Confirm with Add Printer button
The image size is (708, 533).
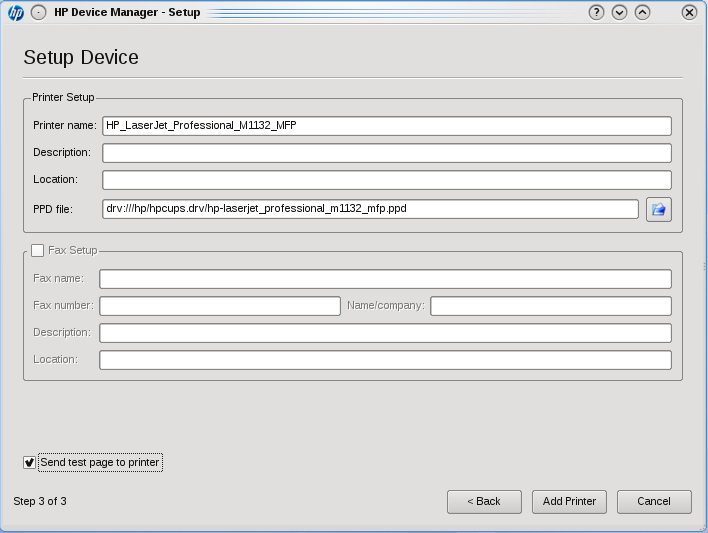[569, 502]
